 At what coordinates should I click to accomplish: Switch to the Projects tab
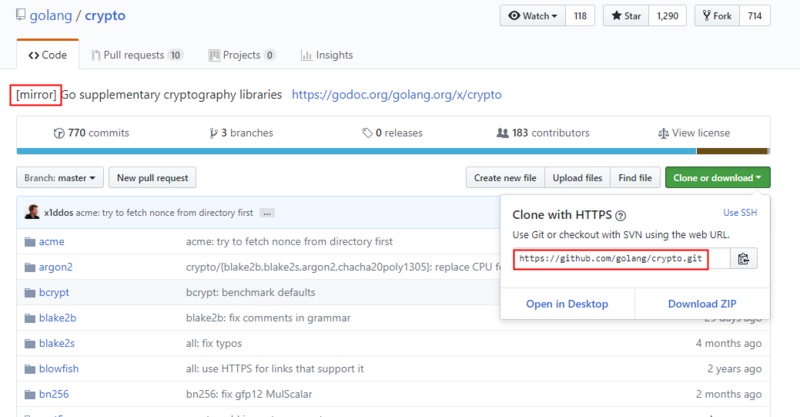pos(242,55)
